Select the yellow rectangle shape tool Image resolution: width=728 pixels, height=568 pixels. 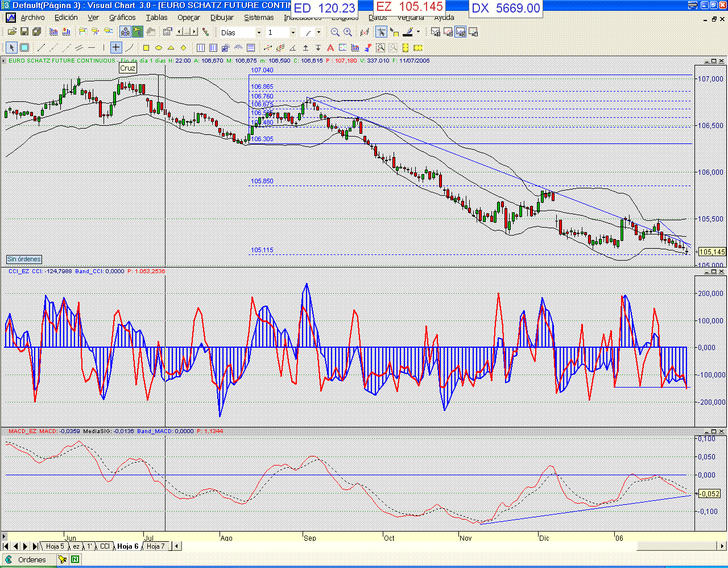coord(146,47)
